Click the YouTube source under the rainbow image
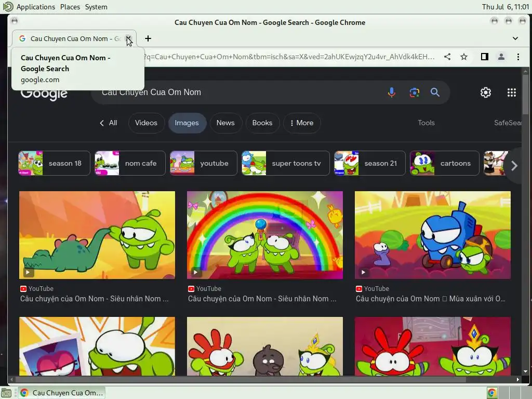 click(205, 289)
